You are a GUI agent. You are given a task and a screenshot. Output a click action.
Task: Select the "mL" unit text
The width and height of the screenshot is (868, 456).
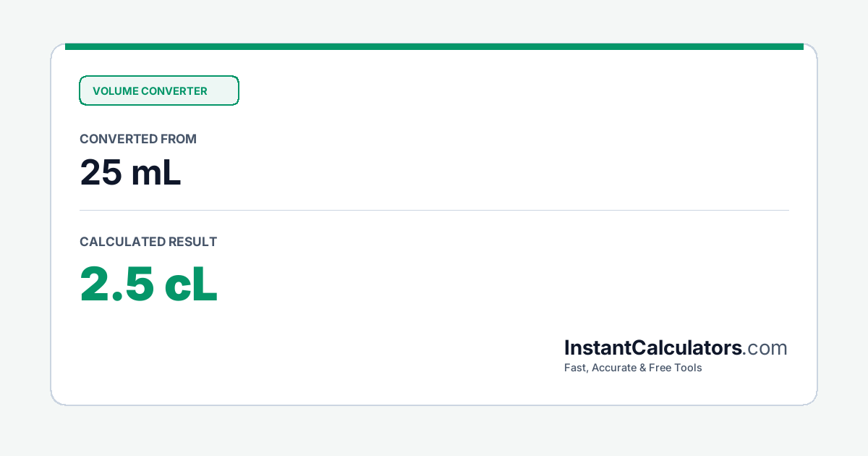(156, 172)
